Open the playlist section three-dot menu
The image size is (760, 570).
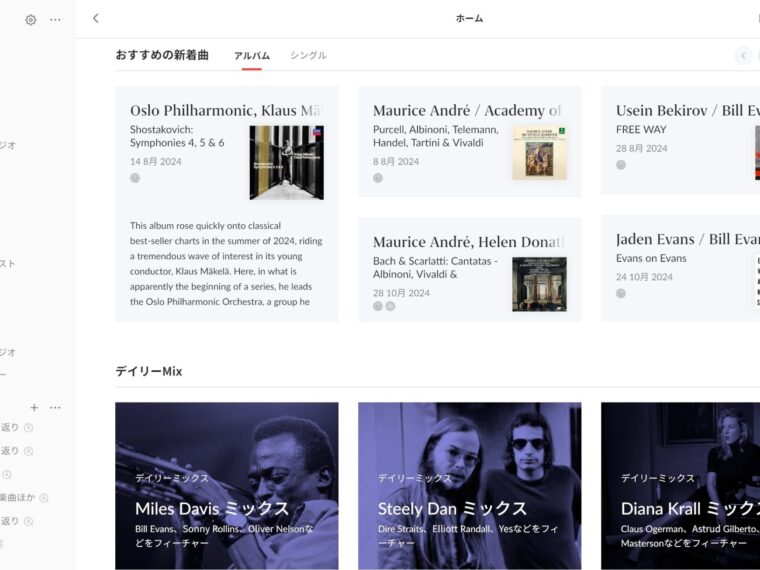coord(55,407)
